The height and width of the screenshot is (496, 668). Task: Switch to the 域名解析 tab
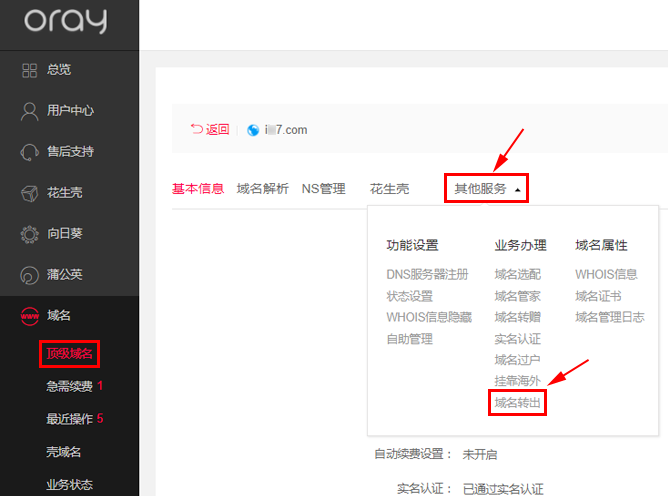click(263, 188)
